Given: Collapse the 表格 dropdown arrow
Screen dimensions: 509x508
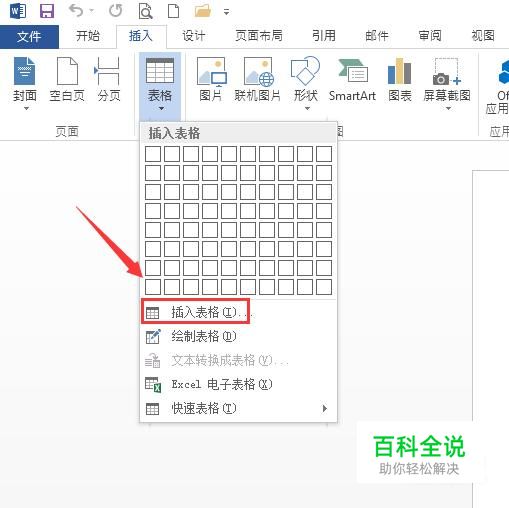Looking at the screenshot, I should [x=161, y=108].
